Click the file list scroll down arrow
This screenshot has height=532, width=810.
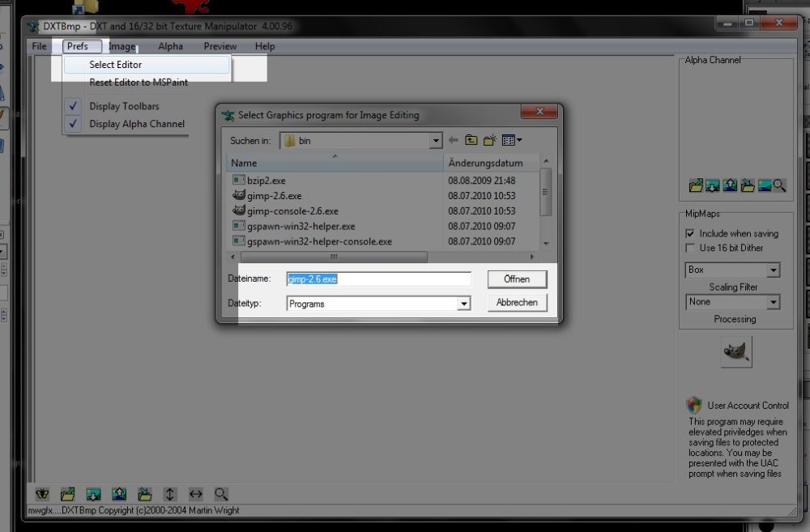pos(545,243)
